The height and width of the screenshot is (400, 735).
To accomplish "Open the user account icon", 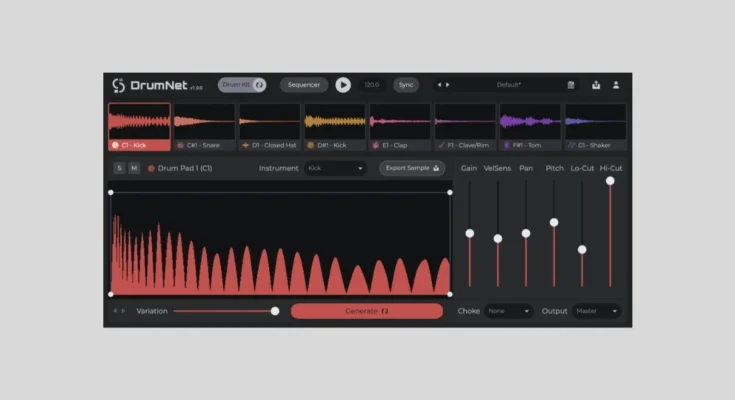I will pyautogui.click(x=616, y=85).
